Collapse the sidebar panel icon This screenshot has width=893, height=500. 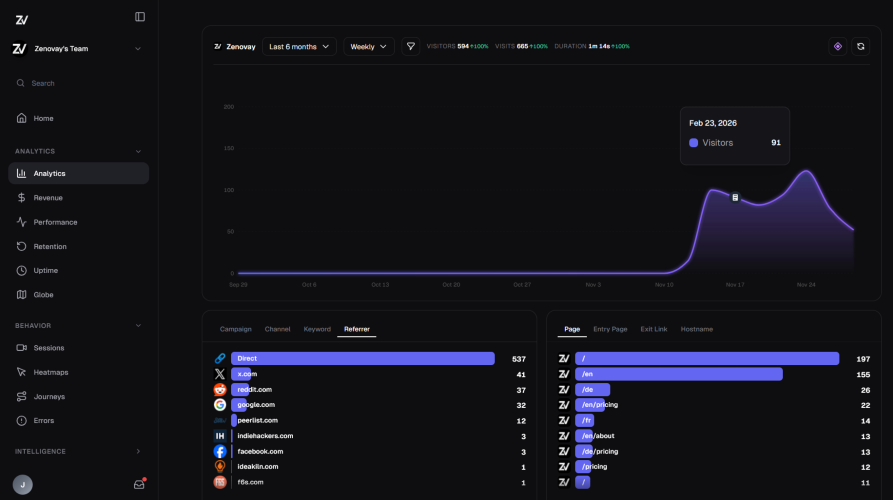click(140, 17)
